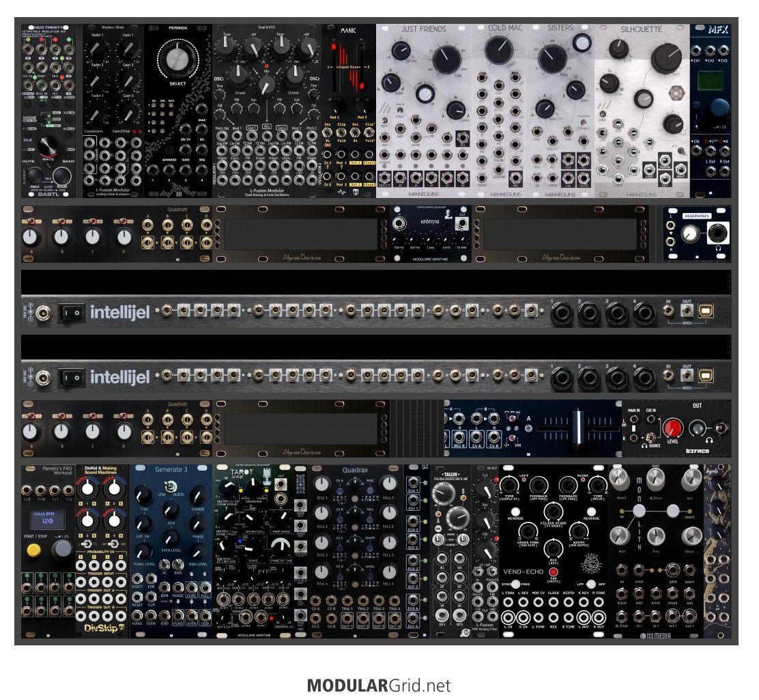759x700 pixels.
Task: Click the red LEVEL knob on Befaco
Action: [672, 428]
